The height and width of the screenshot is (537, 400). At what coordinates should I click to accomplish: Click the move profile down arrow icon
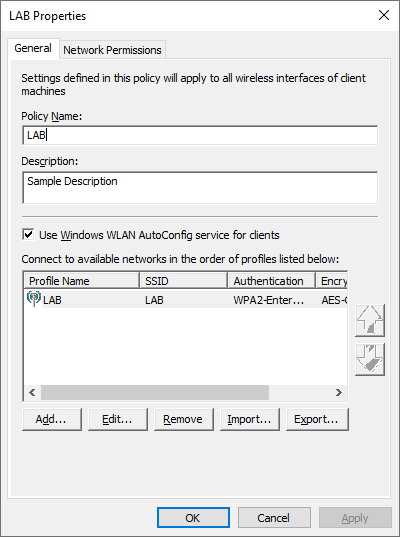(x=370, y=359)
